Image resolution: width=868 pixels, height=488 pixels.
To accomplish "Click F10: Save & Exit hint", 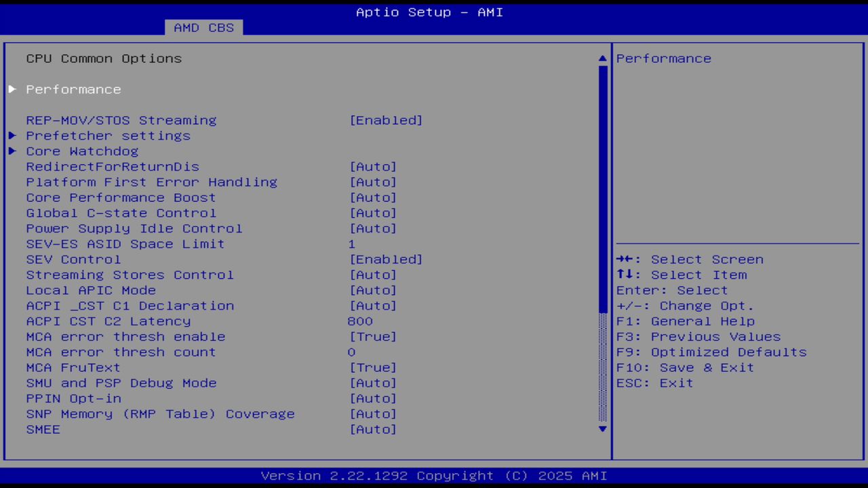I will pos(686,368).
